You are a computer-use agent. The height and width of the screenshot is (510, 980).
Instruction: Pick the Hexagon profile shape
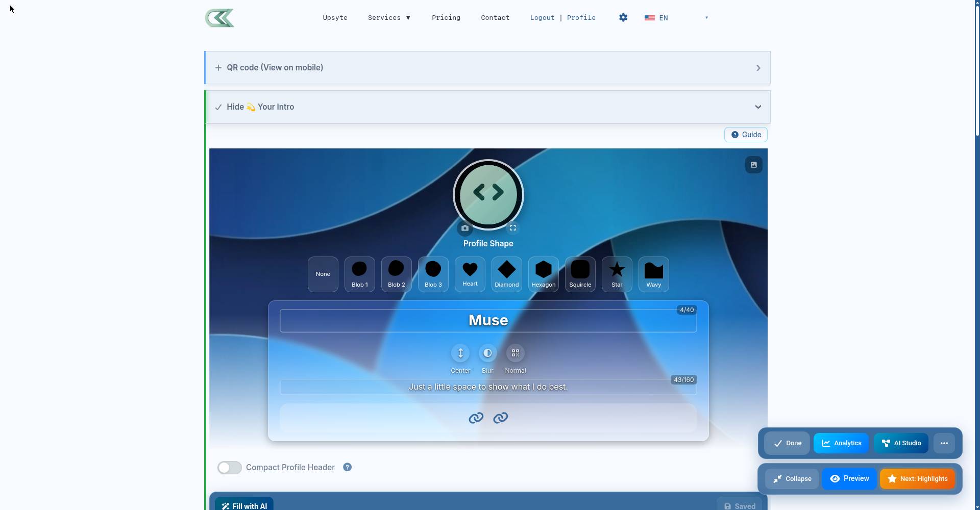pyautogui.click(x=544, y=274)
